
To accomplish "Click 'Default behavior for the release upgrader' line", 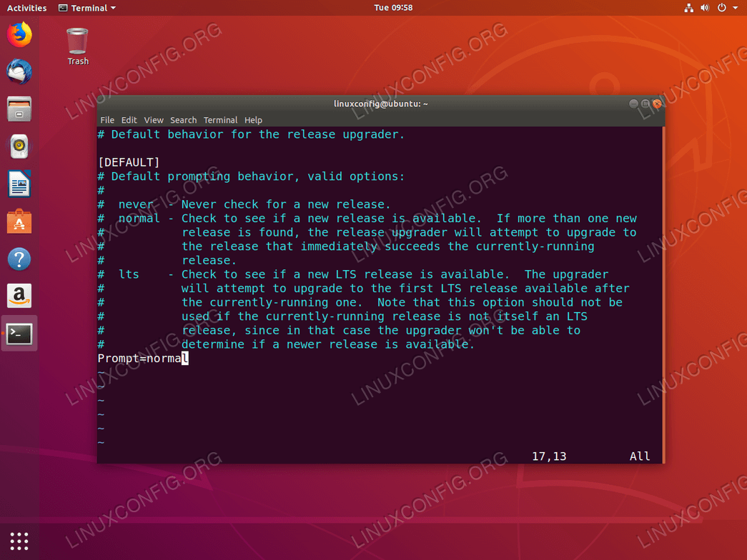I will click(x=251, y=134).
